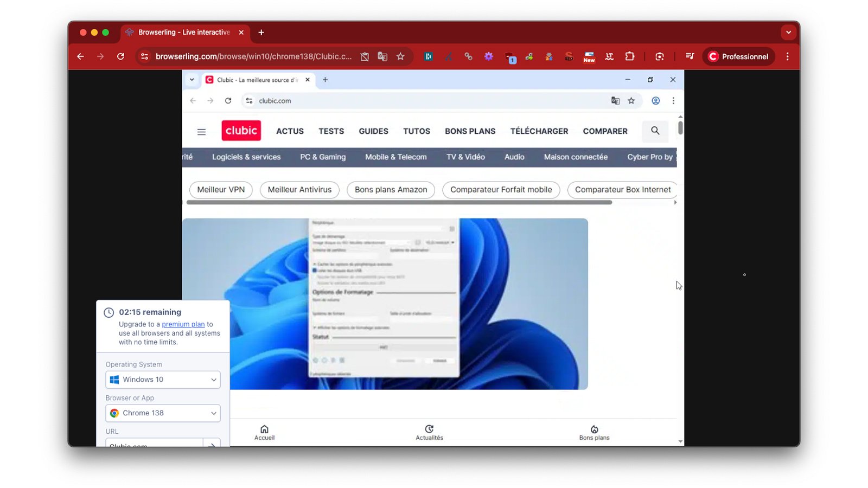Open the Clubic search magnifier

(x=655, y=131)
